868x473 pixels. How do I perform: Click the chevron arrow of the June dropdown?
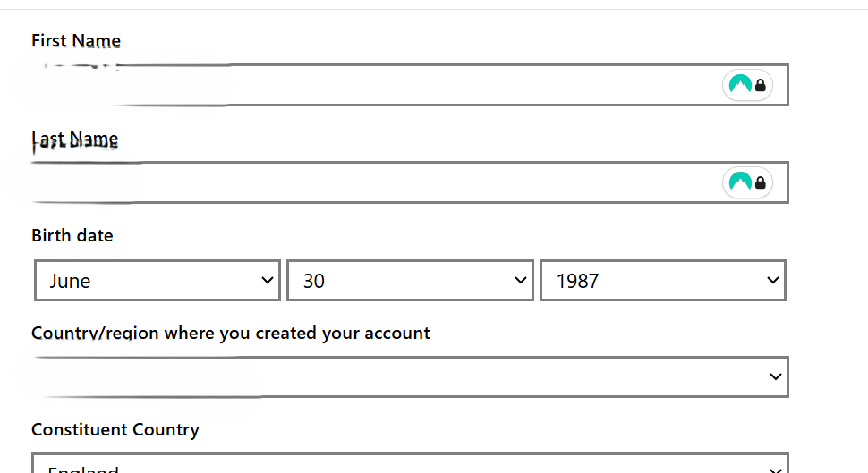268,281
